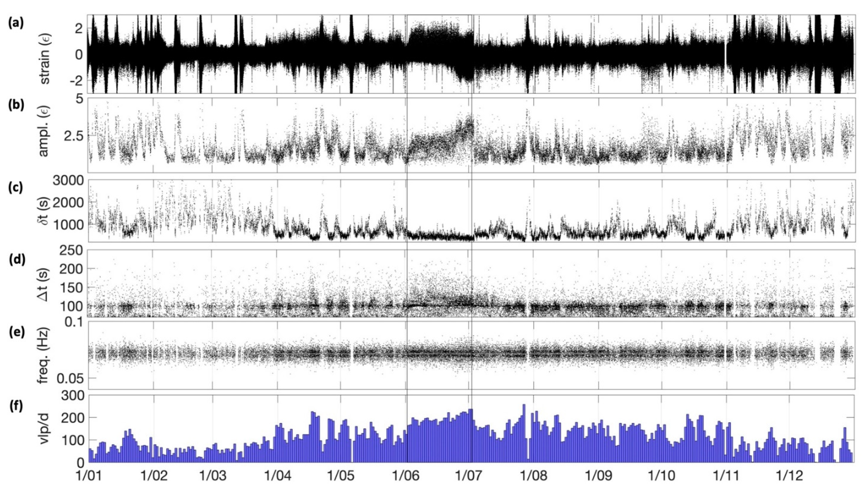This screenshot has width=868, height=491.
Task: Click the panel label (e)
Action: pos(17,333)
